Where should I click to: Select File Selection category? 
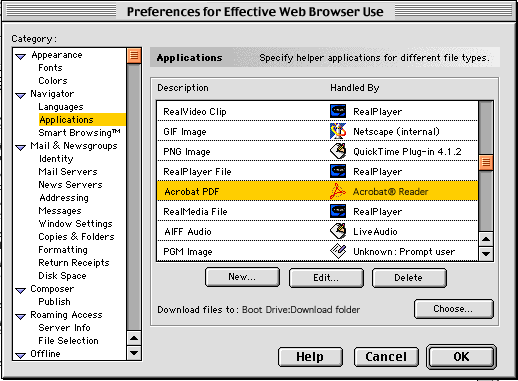(x=68, y=341)
